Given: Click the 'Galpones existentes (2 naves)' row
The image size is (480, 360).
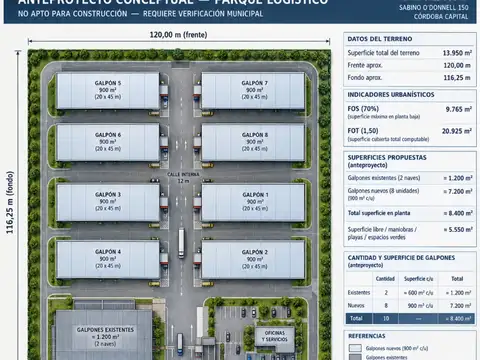Looking at the screenshot, I should (410, 178).
